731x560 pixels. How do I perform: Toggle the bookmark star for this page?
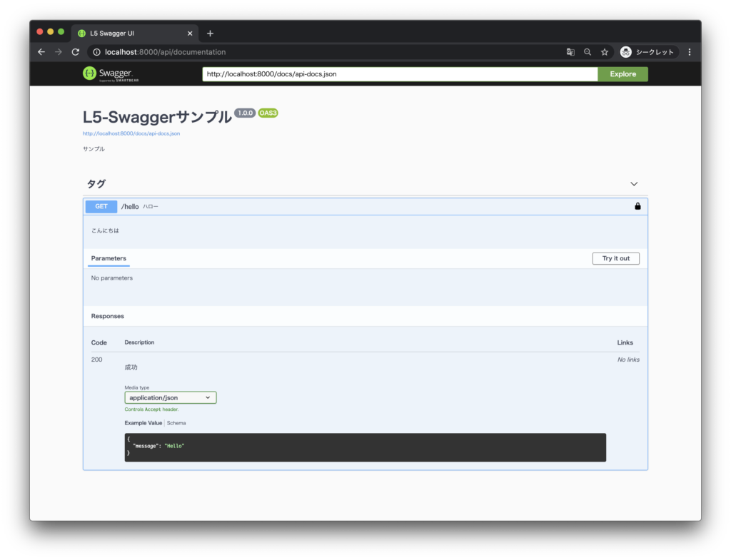pyautogui.click(x=604, y=51)
